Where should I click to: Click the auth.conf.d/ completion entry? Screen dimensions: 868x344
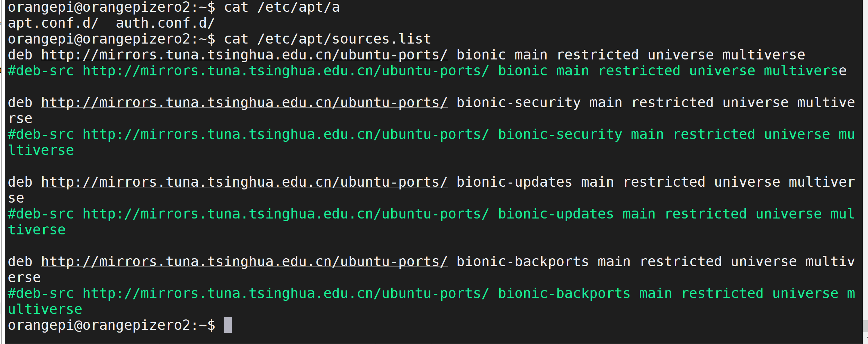tap(165, 23)
